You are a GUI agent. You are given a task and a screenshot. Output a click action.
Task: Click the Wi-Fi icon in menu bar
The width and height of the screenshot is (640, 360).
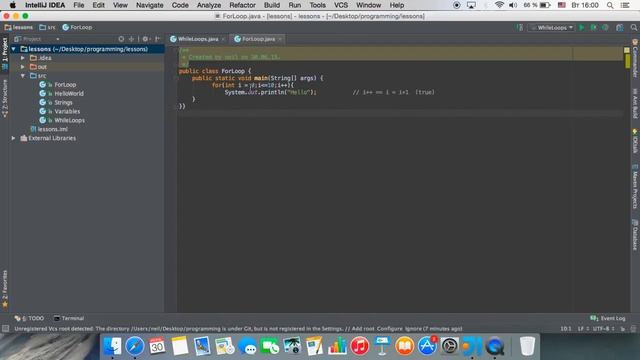point(499,5)
